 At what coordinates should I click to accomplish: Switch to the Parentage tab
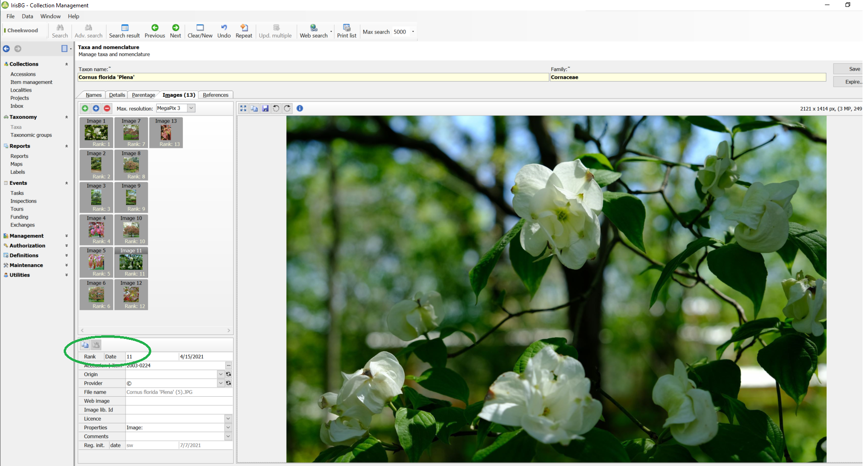[143, 95]
